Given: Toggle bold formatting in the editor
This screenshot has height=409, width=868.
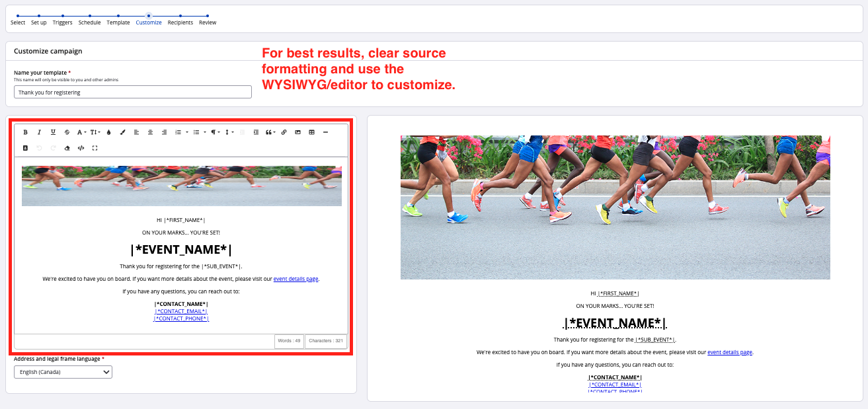Looking at the screenshot, I should click(x=26, y=132).
